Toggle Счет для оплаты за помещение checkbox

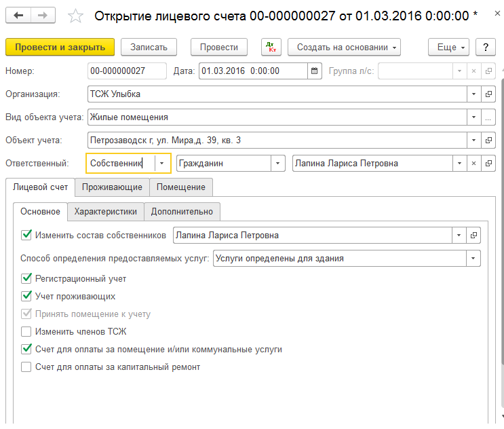(26, 350)
